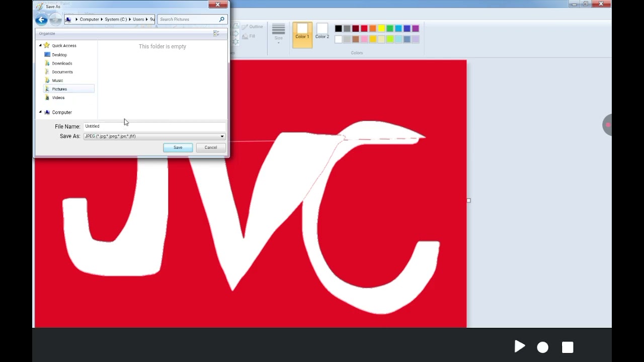
Task: Click the square stop button in bottom bar
Action: 568,347
